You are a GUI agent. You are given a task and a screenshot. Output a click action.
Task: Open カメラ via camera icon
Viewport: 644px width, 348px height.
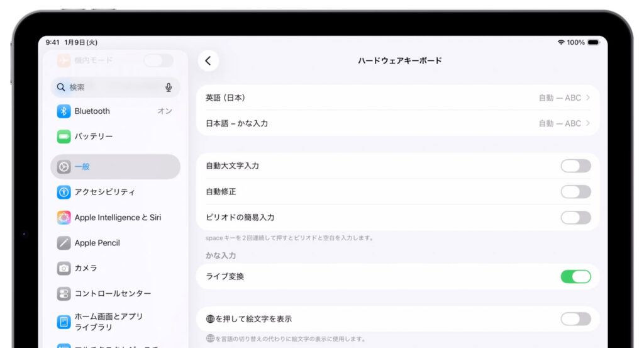coord(64,268)
